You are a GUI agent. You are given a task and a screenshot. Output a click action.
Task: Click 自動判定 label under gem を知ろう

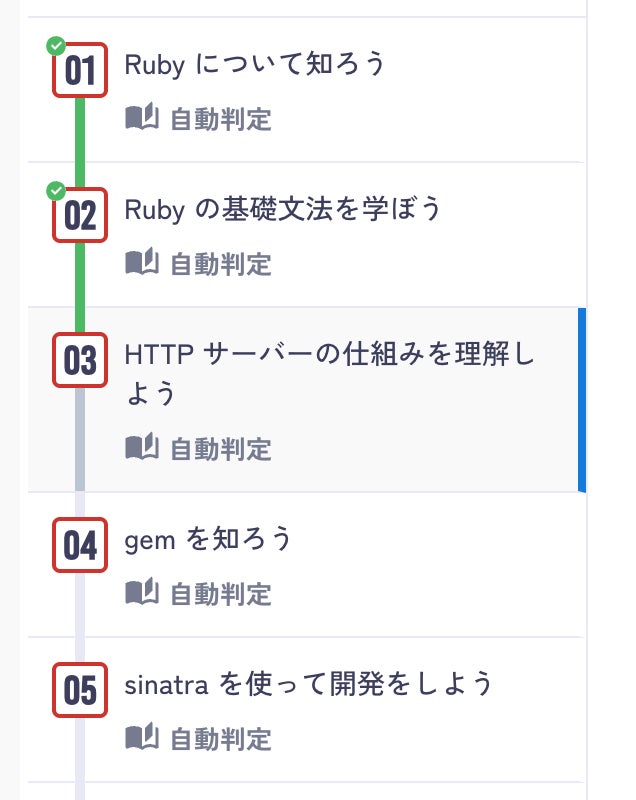tap(220, 594)
